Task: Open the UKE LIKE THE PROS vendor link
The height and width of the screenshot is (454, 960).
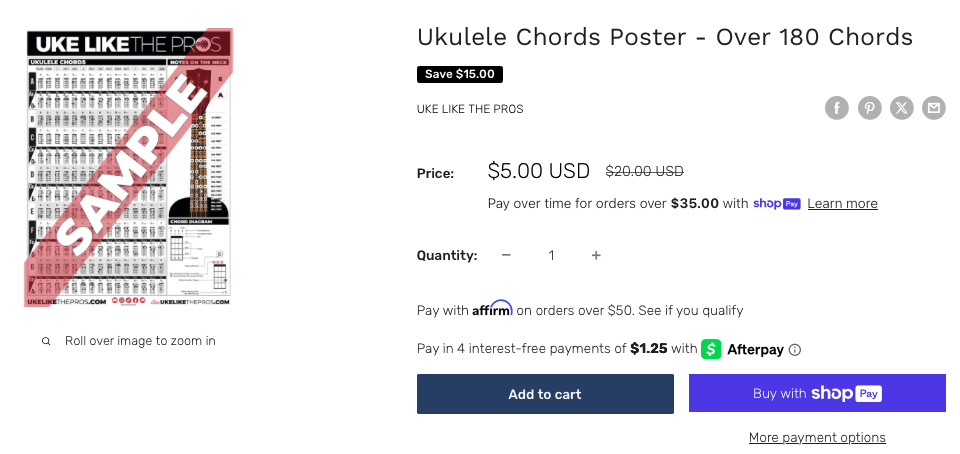Action: [x=470, y=109]
